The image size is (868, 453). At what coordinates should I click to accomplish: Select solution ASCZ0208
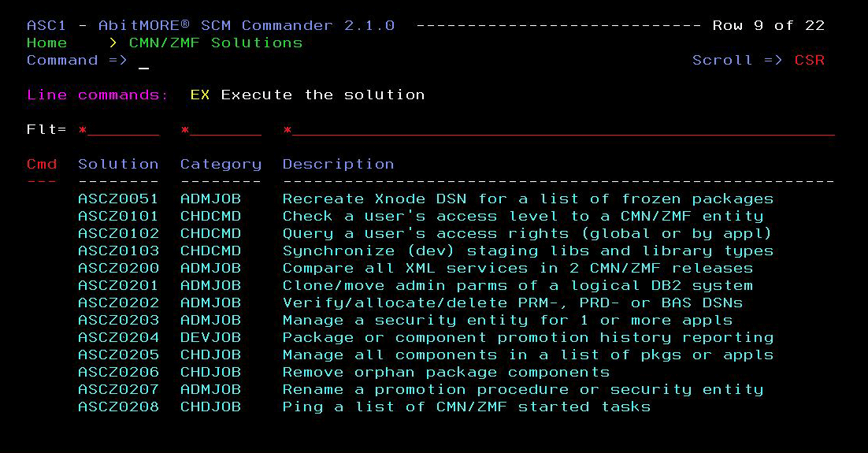point(118,407)
